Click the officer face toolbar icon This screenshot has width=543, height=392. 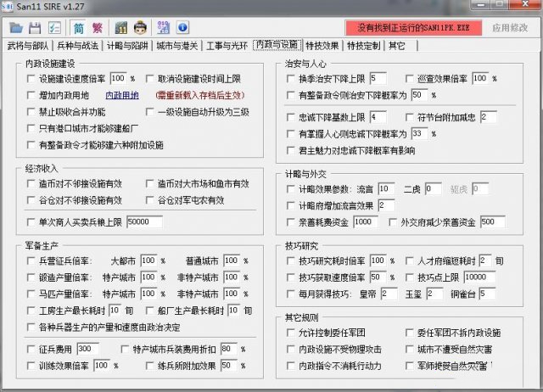click(x=140, y=28)
